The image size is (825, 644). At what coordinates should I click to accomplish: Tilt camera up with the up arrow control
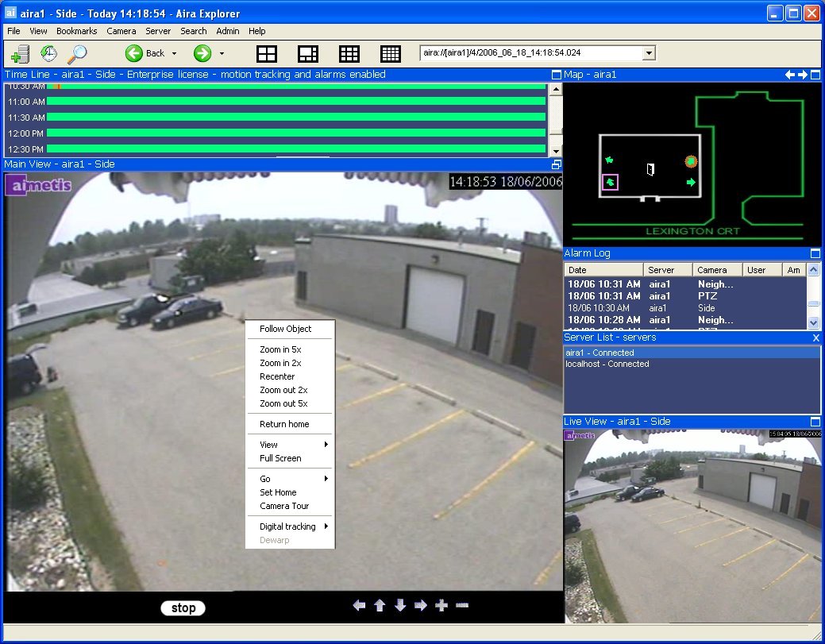pos(380,606)
